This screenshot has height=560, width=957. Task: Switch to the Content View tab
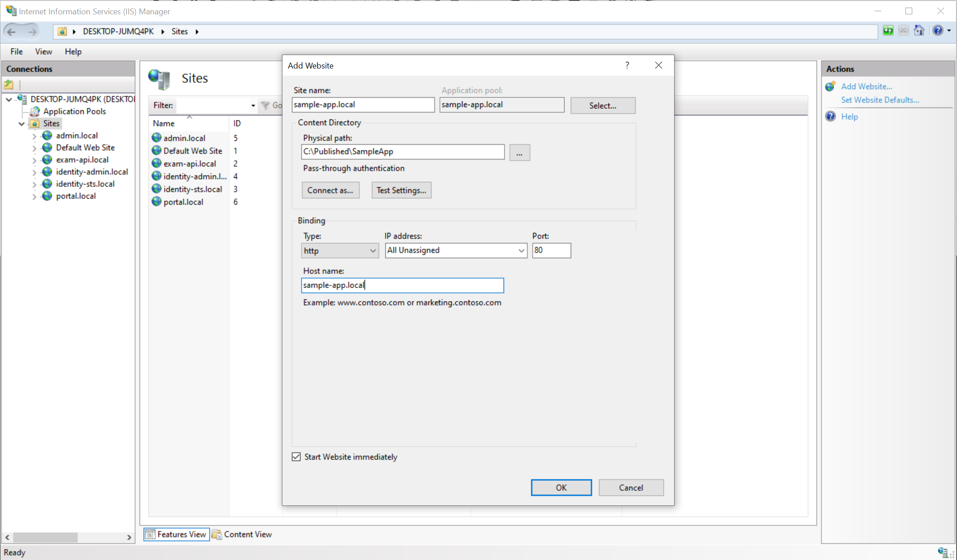coord(242,534)
